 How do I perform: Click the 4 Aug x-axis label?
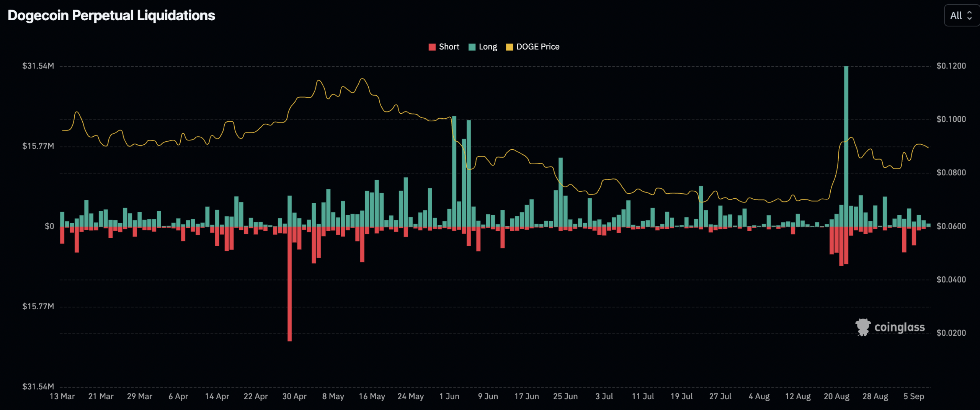pyautogui.click(x=759, y=396)
